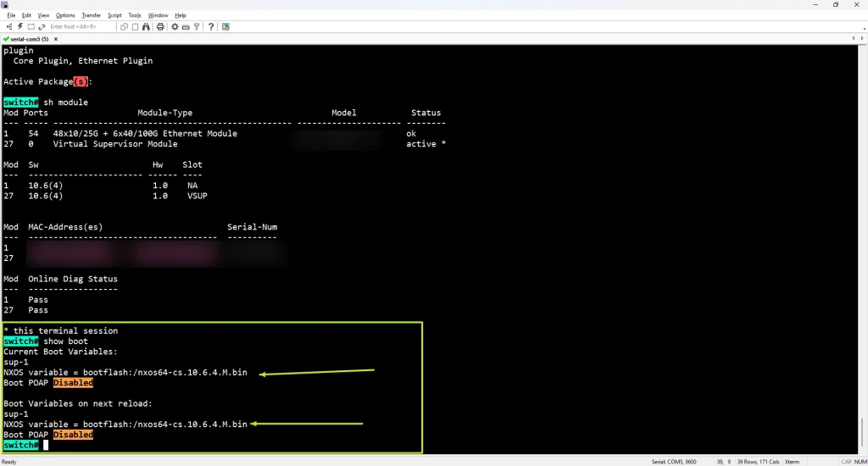Click the 'active *' status text
The image size is (868, 466).
pos(426,144)
